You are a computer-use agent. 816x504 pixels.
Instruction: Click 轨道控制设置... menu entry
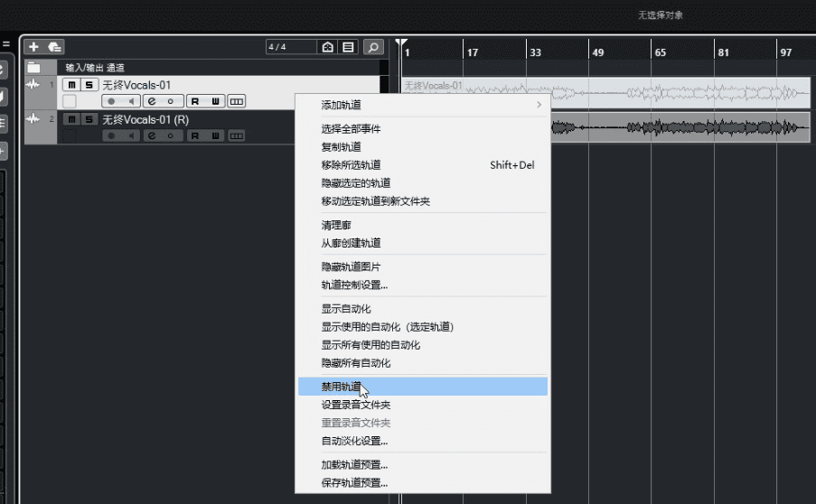point(354,285)
